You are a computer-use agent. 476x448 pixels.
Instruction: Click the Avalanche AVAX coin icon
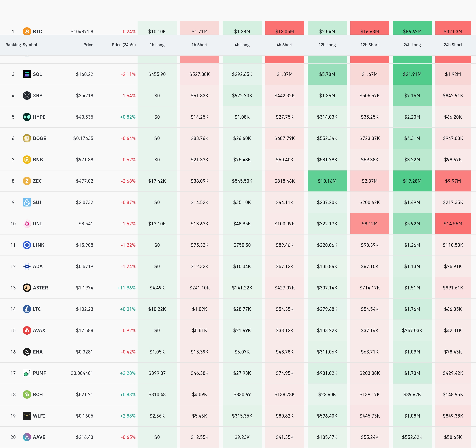point(27,330)
